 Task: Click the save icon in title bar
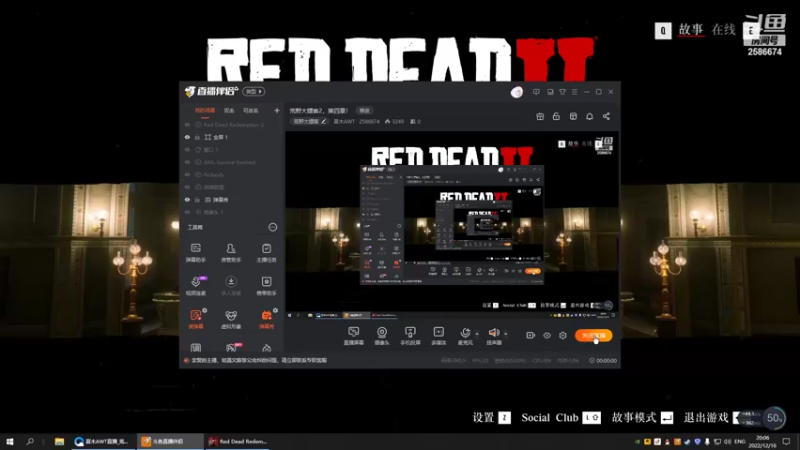550,92
